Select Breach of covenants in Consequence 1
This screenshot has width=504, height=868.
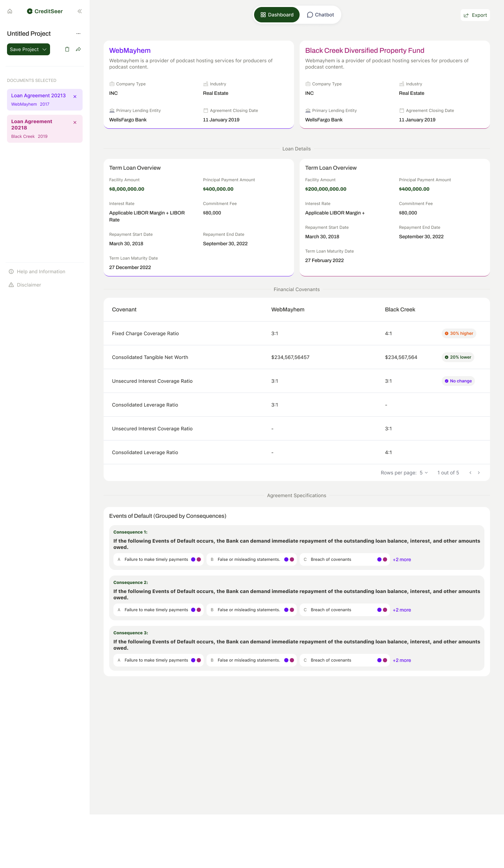point(345,559)
